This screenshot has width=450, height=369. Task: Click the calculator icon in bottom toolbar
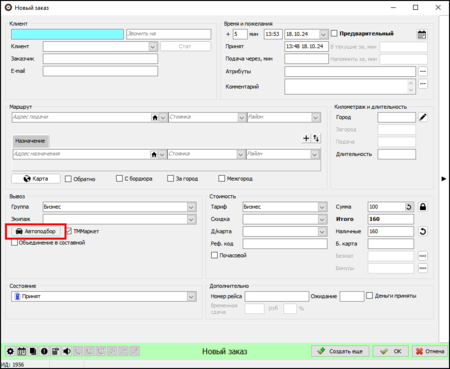coord(56,351)
